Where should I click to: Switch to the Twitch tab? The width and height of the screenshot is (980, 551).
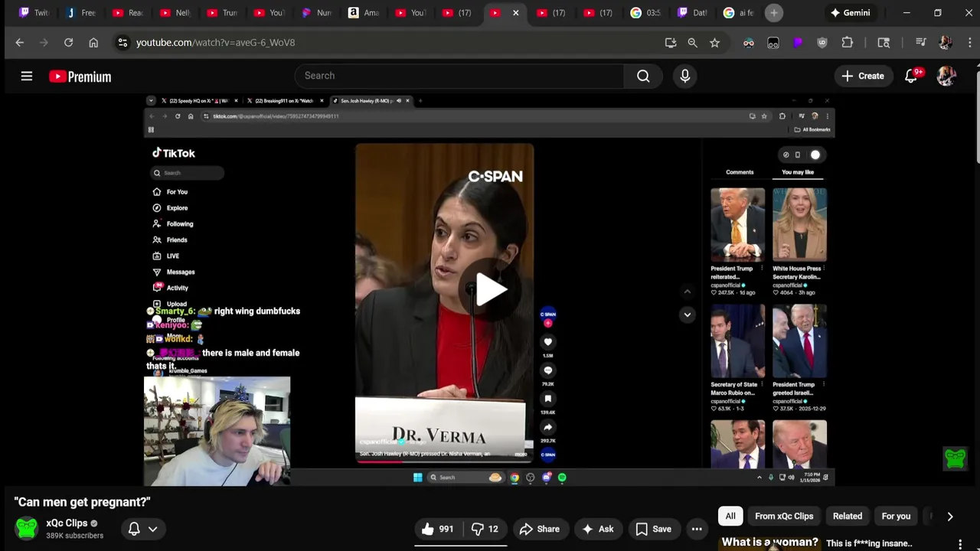pos(33,13)
